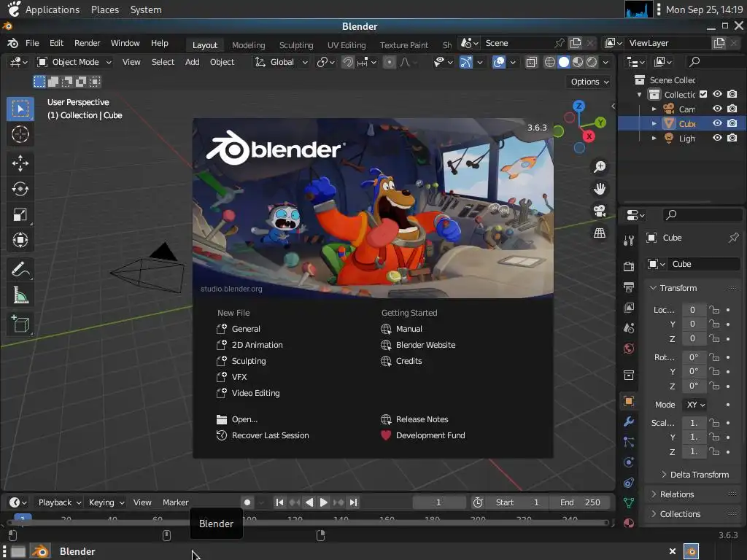Click the red X axis gizmo

589,136
